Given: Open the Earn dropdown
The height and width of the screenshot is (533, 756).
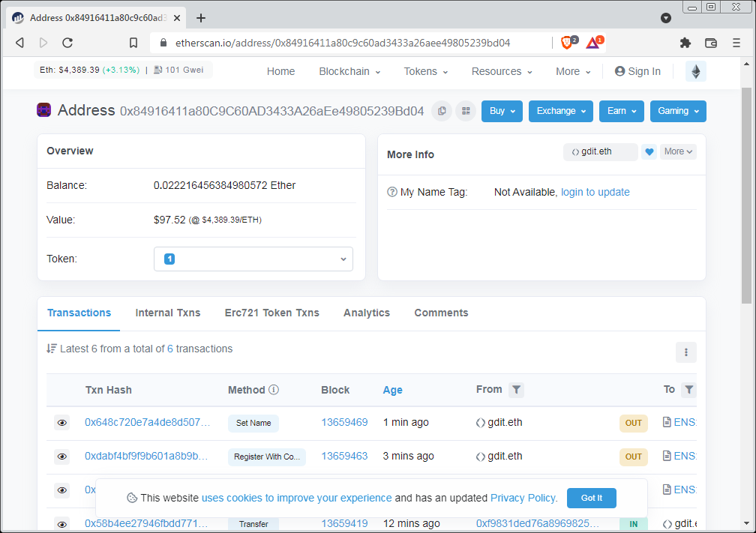Looking at the screenshot, I should click(622, 111).
